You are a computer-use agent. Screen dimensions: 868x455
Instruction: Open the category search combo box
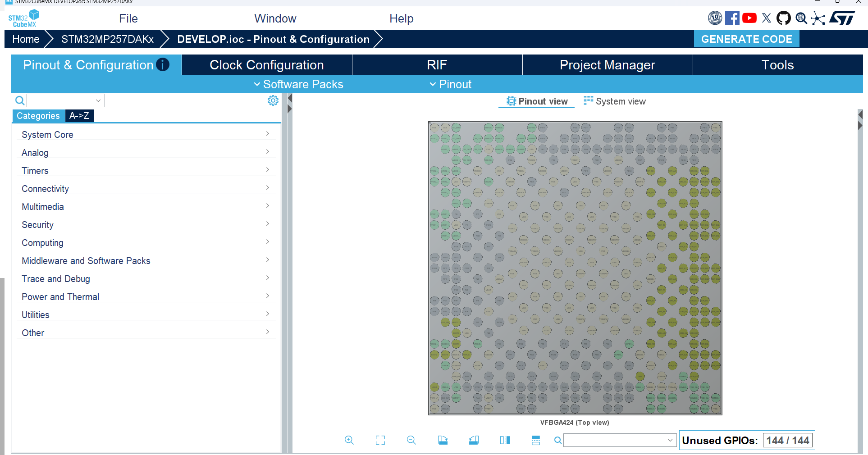point(66,100)
